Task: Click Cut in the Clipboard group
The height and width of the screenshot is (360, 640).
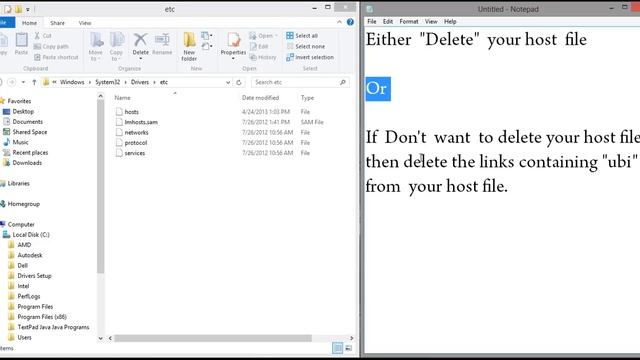Action: click(43, 36)
